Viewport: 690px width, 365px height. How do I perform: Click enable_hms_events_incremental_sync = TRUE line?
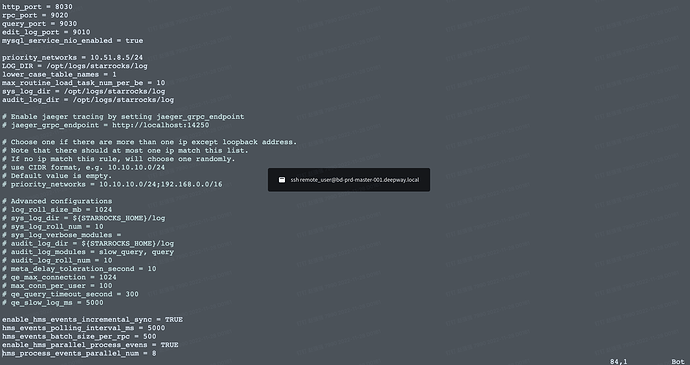tap(92, 320)
